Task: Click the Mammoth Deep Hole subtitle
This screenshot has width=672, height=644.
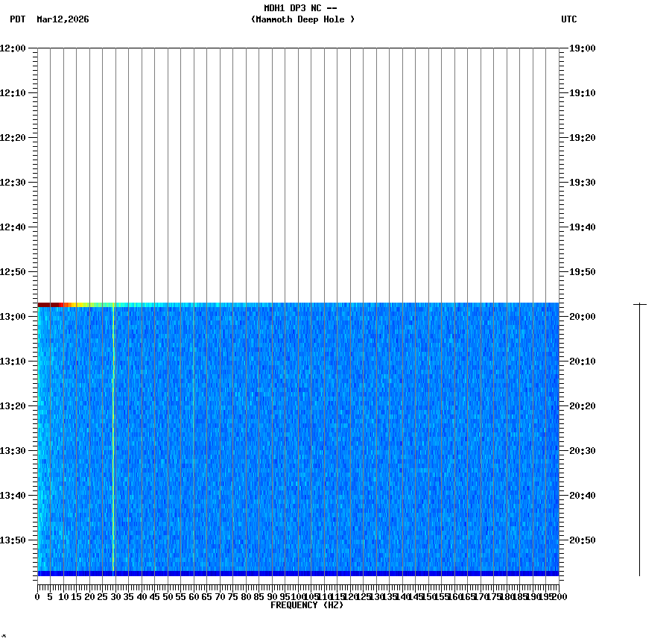Action: [x=302, y=20]
